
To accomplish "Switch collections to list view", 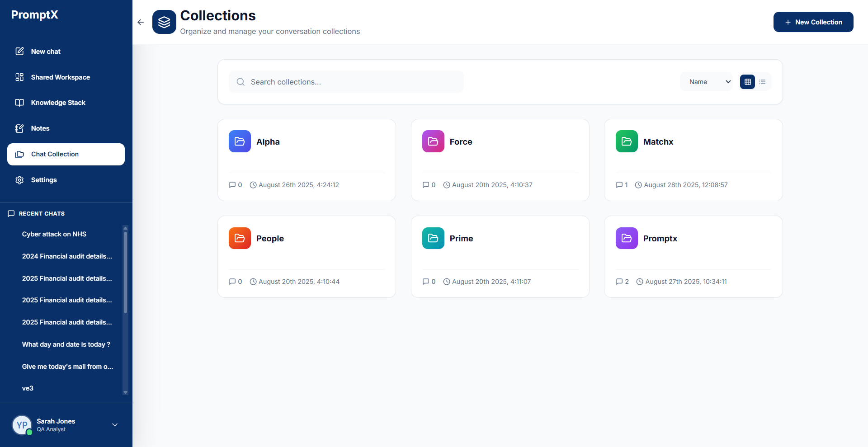I will [x=762, y=82].
